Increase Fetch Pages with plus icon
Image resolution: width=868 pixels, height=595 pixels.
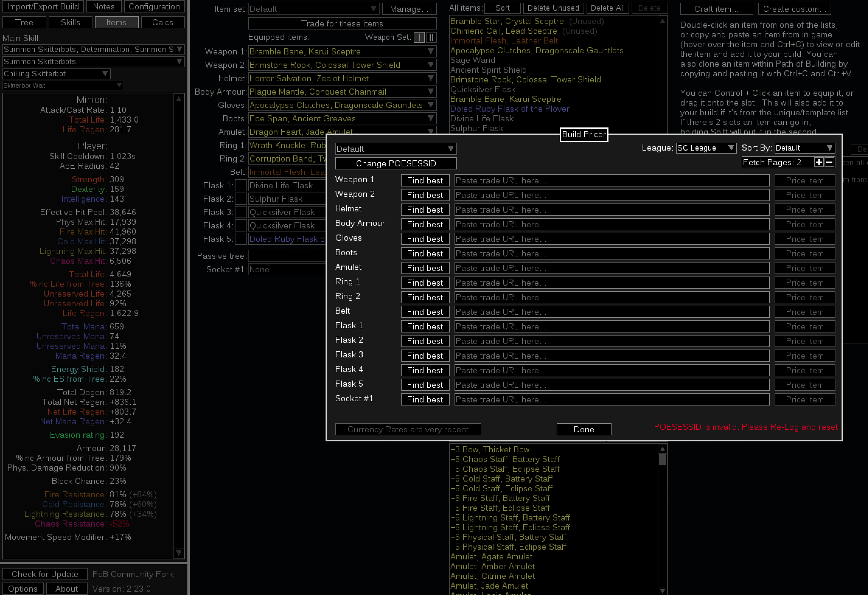[x=818, y=162]
